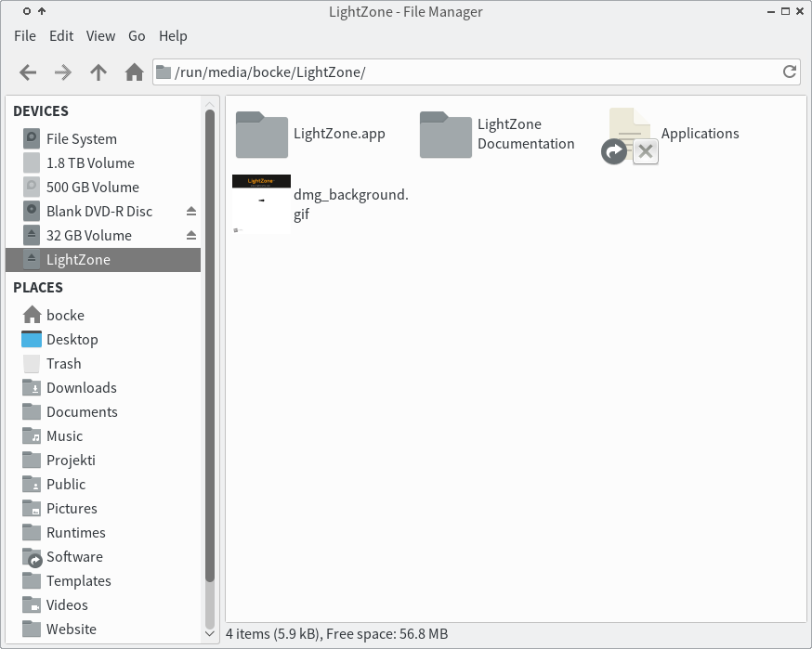
Task: Open Downloads in the Places sidebar
Action: [81, 388]
